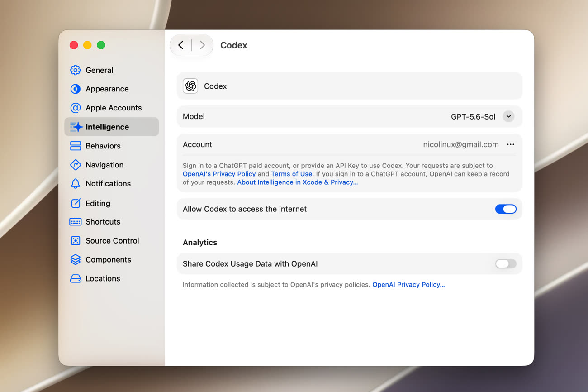Click the GPT-5.6-Sol model value
This screenshot has height=392, width=588.
click(473, 116)
